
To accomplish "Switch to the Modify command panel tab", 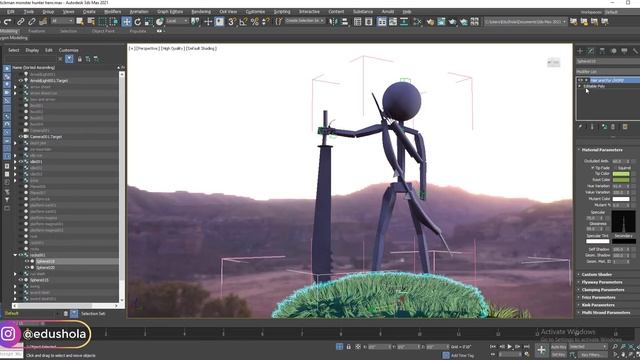I will tap(591, 51).
